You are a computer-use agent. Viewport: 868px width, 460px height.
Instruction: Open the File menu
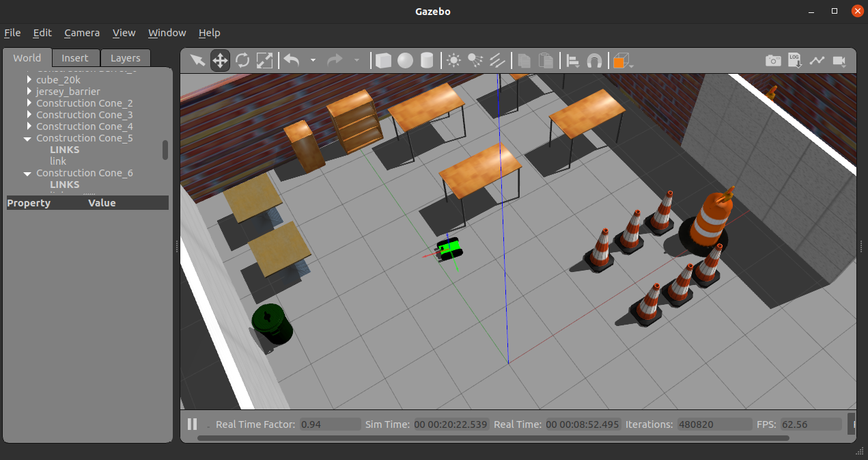tap(12, 33)
